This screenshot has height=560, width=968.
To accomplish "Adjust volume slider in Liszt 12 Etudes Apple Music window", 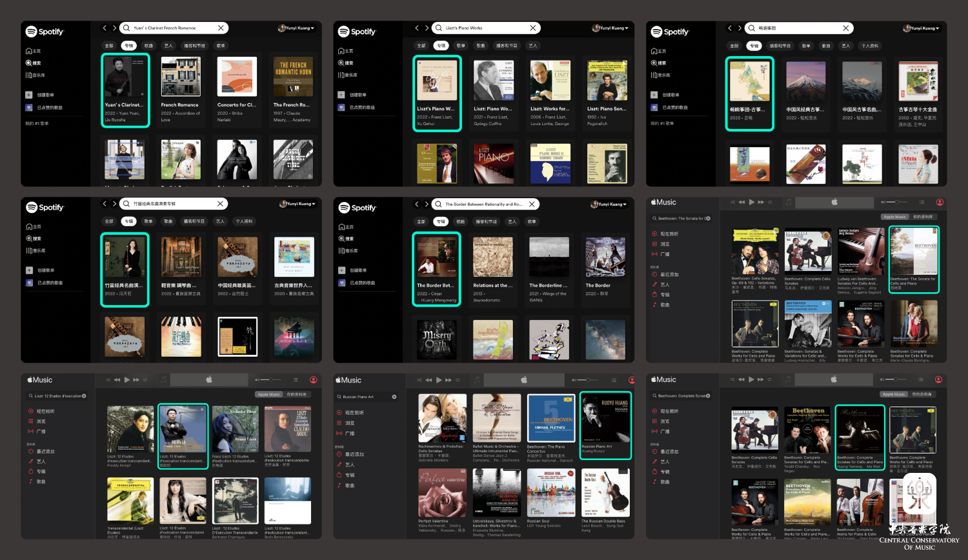I will click(x=270, y=380).
